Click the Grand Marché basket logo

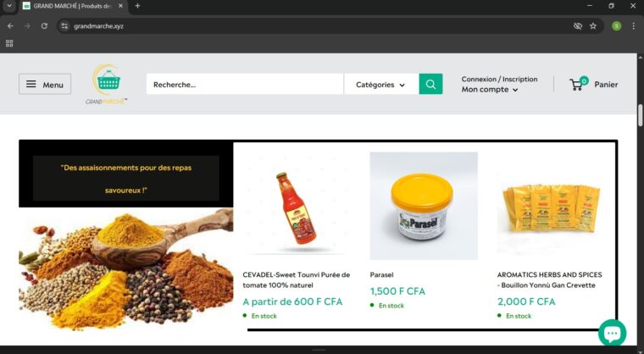[x=107, y=84]
